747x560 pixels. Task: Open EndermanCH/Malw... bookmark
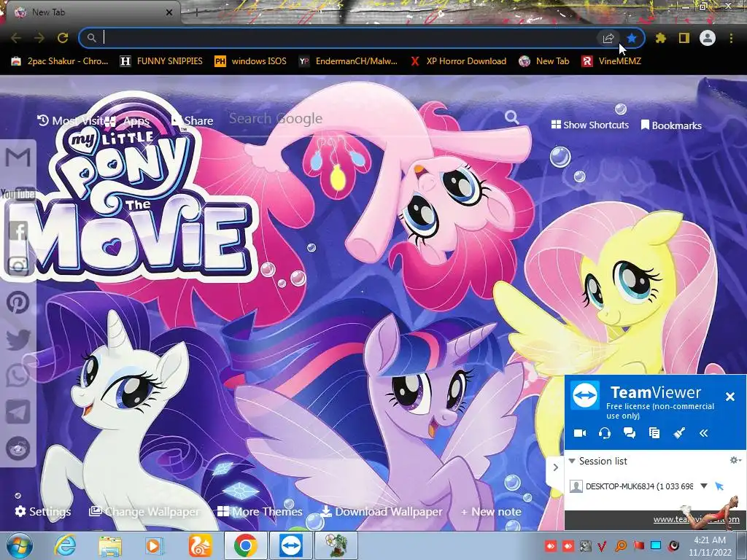tap(348, 61)
